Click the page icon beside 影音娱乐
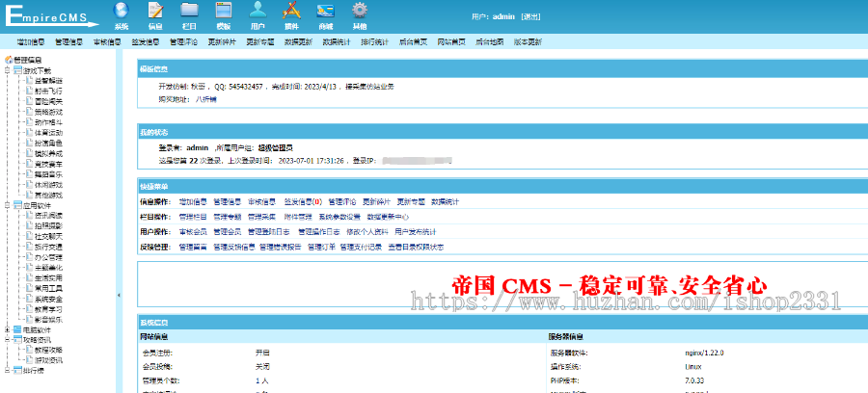868x393 pixels. [29, 319]
